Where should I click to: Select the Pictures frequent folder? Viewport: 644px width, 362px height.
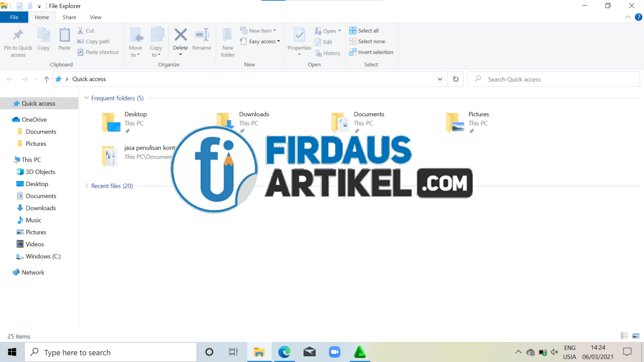point(467,123)
